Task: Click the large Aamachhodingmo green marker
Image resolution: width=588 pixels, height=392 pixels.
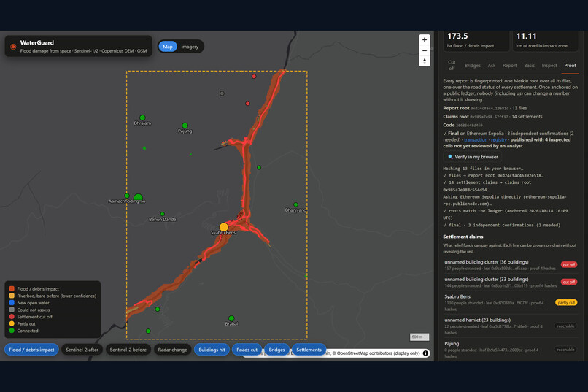Action: [138, 197]
